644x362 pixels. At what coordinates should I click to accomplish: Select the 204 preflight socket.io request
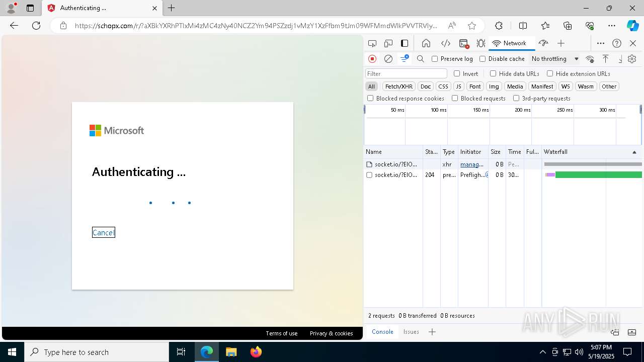pos(503,175)
